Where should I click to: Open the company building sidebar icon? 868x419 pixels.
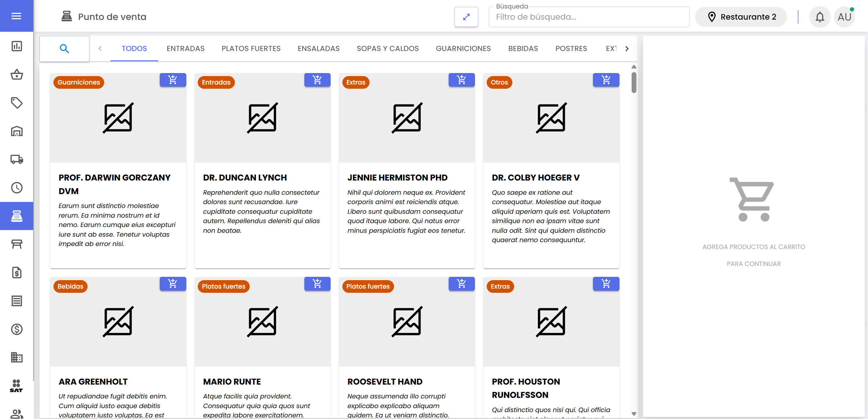tap(17, 357)
